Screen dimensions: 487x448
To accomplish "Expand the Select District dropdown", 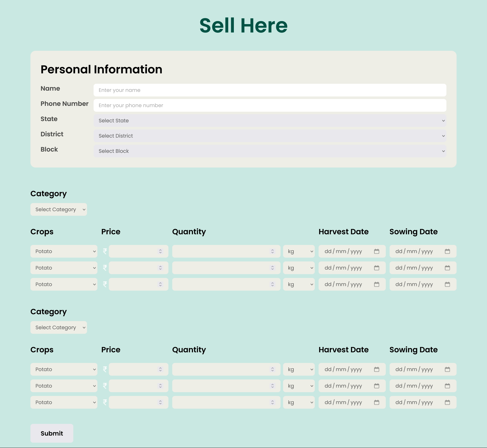I will [270, 136].
